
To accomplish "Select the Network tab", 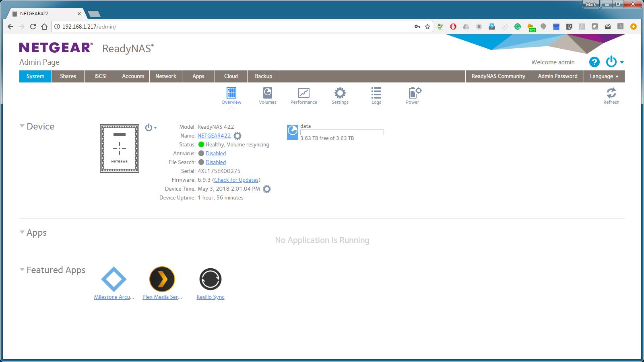I will point(166,76).
